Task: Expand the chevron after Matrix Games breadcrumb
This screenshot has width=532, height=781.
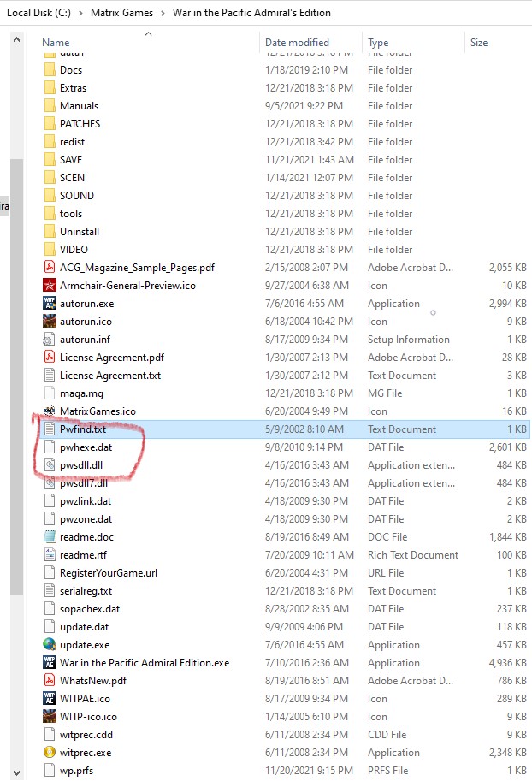Action: [163, 13]
